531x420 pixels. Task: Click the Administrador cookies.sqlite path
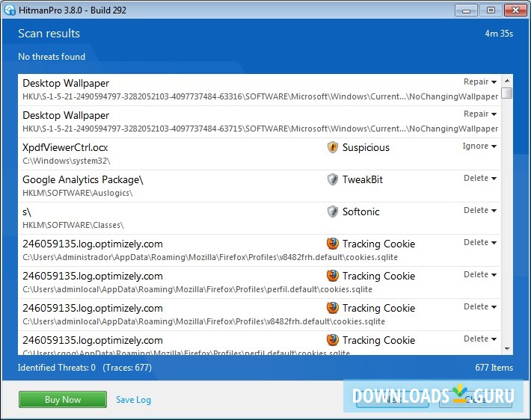coord(210,257)
